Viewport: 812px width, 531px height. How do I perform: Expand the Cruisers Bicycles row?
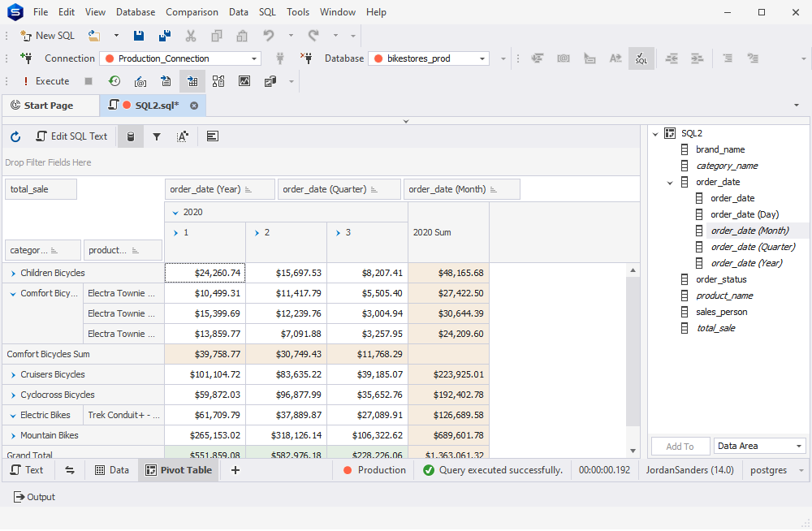pos(15,374)
